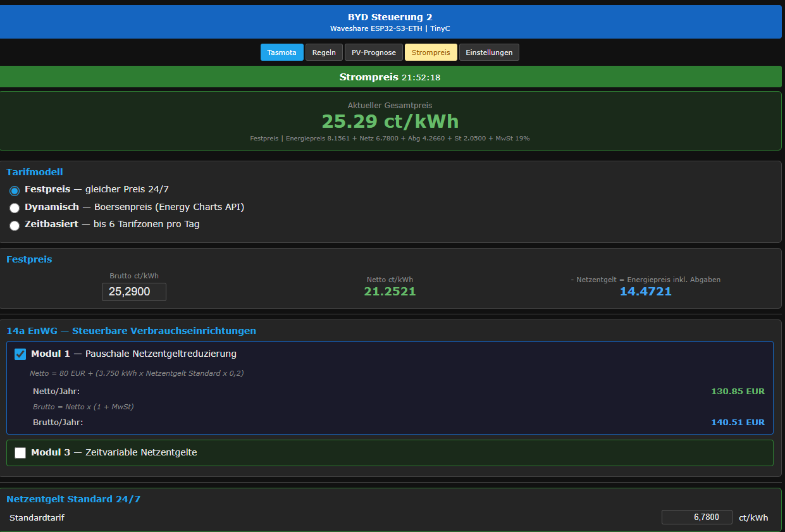Enable the Modul 3 checkbox

pyautogui.click(x=20, y=453)
